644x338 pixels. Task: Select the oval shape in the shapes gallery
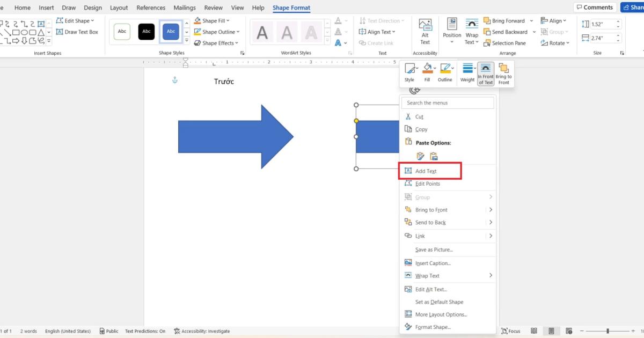24,32
